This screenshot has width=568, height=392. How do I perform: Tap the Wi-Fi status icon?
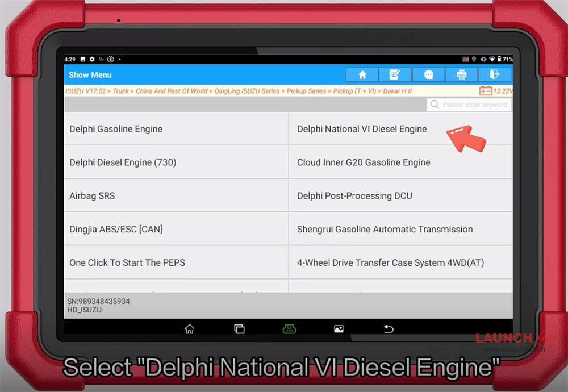click(x=492, y=59)
